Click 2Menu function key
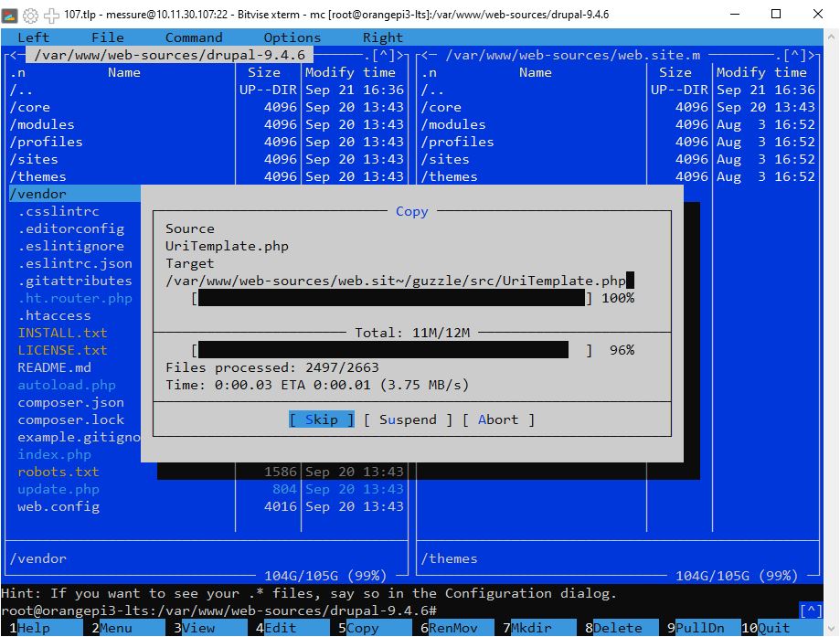The height and width of the screenshot is (637, 840). click(x=123, y=628)
